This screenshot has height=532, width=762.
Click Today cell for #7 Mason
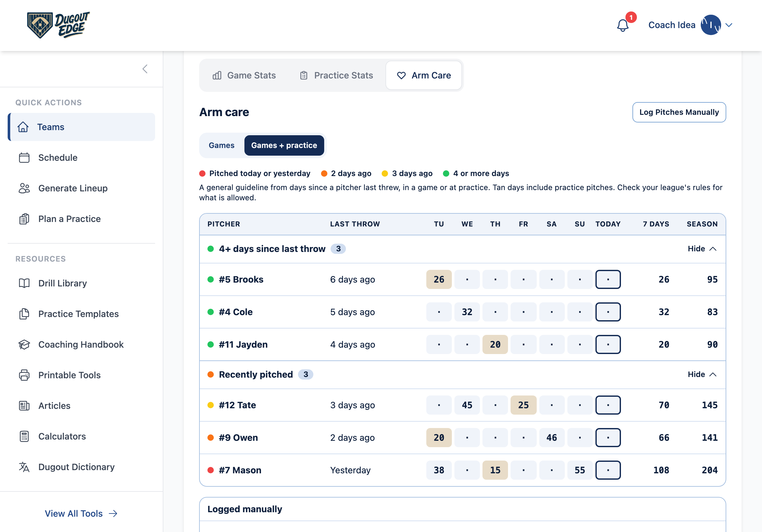point(608,470)
